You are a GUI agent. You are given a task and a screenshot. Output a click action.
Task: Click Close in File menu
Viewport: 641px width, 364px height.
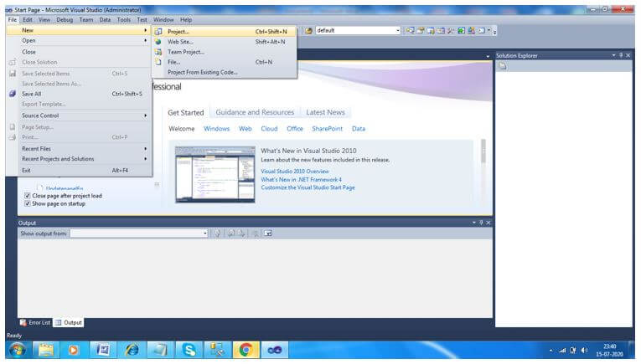tap(80, 52)
